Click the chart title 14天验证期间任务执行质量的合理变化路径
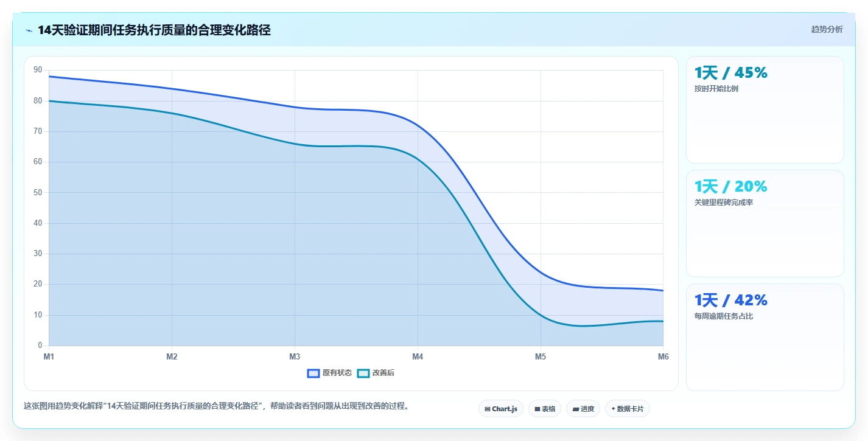868x441 pixels. [154, 30]
